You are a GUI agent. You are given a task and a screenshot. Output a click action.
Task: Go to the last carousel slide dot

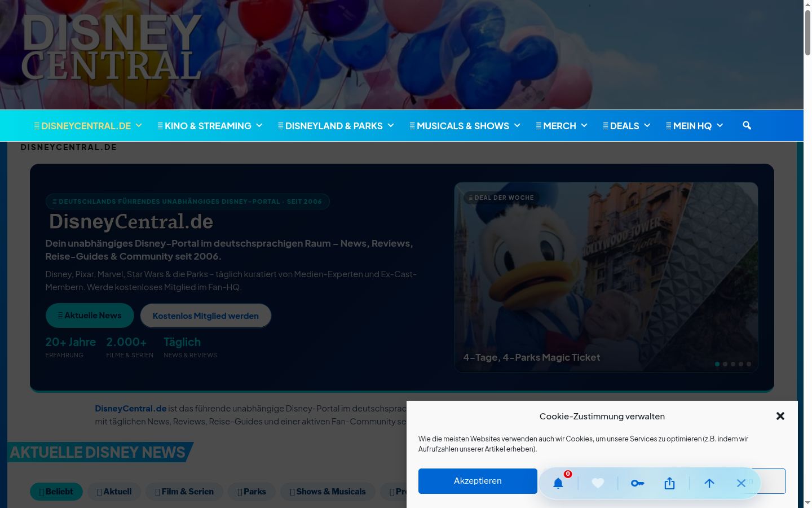click(749, 364)
